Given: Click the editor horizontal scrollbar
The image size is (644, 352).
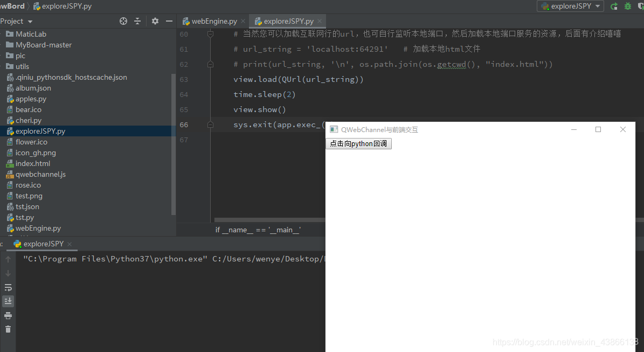Looking at the screenshot, I should pos(270,220).
